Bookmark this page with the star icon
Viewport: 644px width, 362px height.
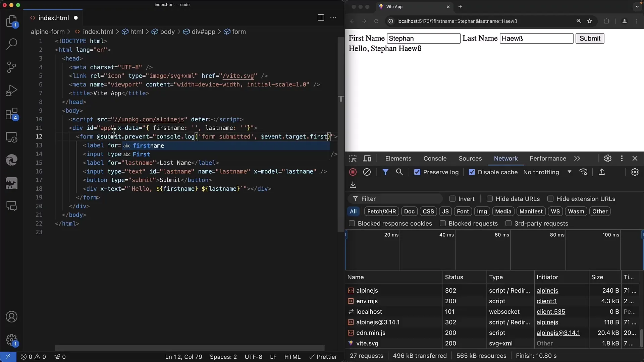click(590, 21)
